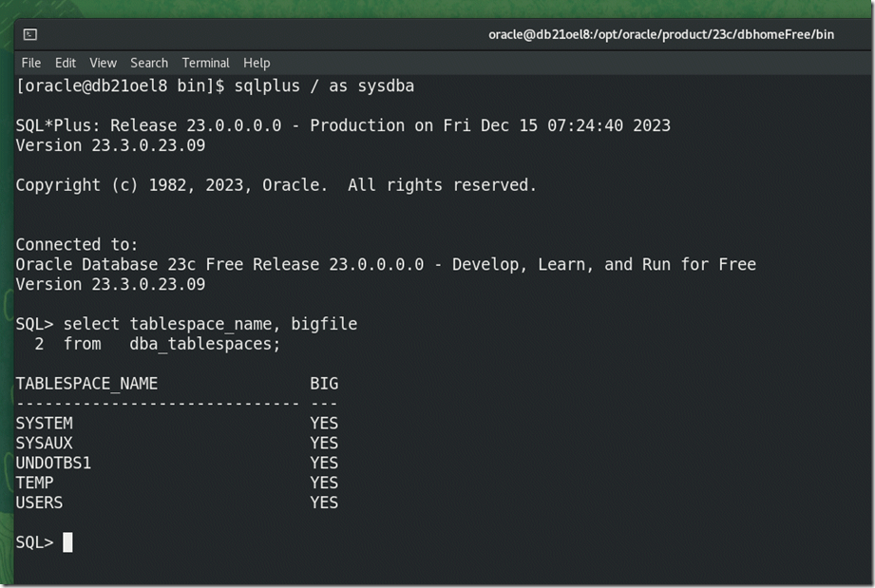Select the SYSAUX tablespace name
This screenshot has height=588, width=875.
[44, 443]
